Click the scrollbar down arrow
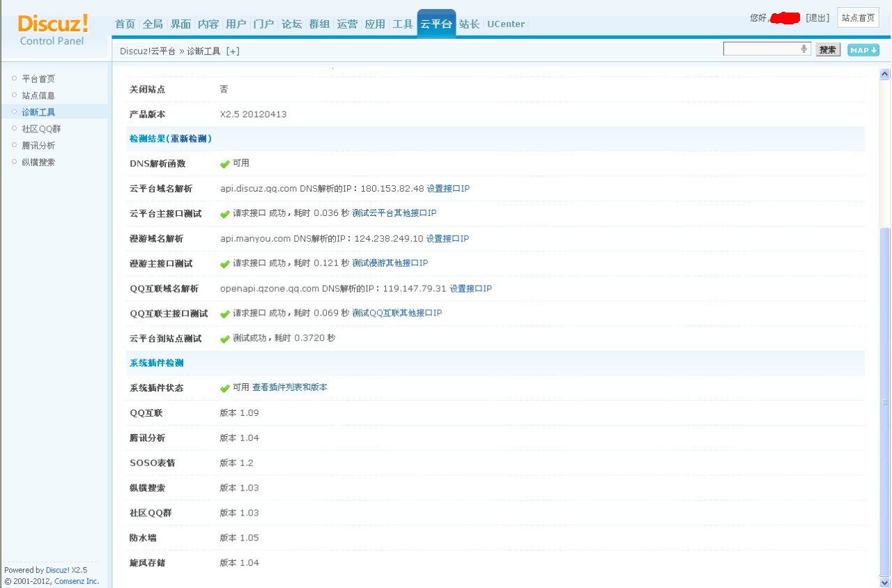Viewport: 892px width, 588px height. tap(885, 582)
